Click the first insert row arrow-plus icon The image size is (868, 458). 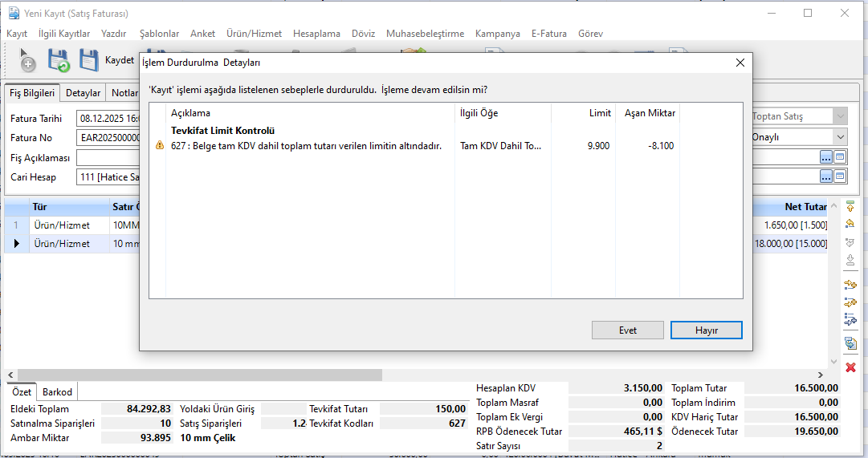click(850, 284)
